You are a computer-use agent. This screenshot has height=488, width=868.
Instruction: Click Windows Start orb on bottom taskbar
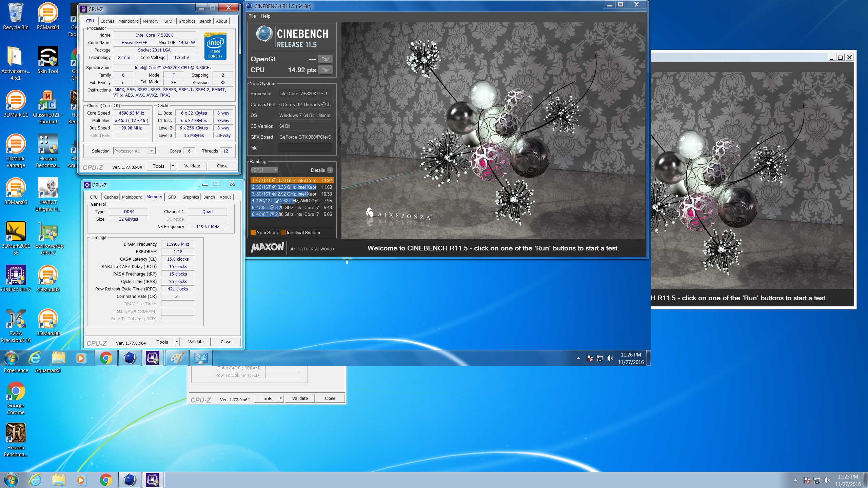(x=11, y=480)
